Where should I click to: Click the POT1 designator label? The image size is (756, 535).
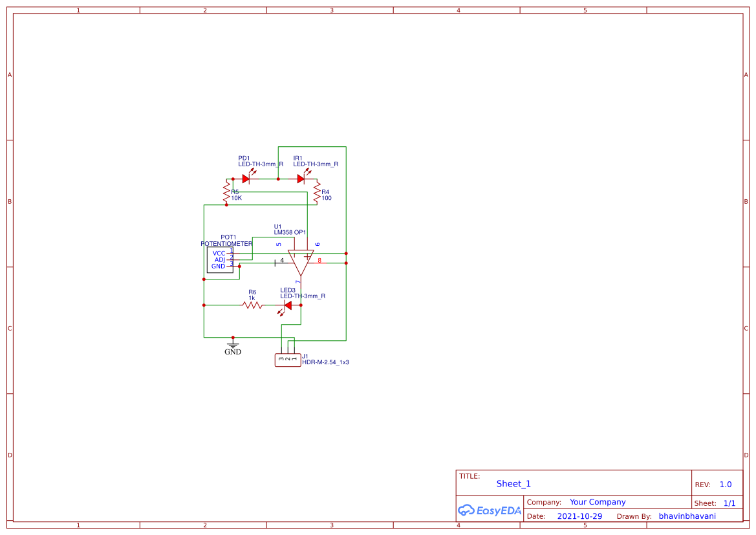[x=228, y=237]
